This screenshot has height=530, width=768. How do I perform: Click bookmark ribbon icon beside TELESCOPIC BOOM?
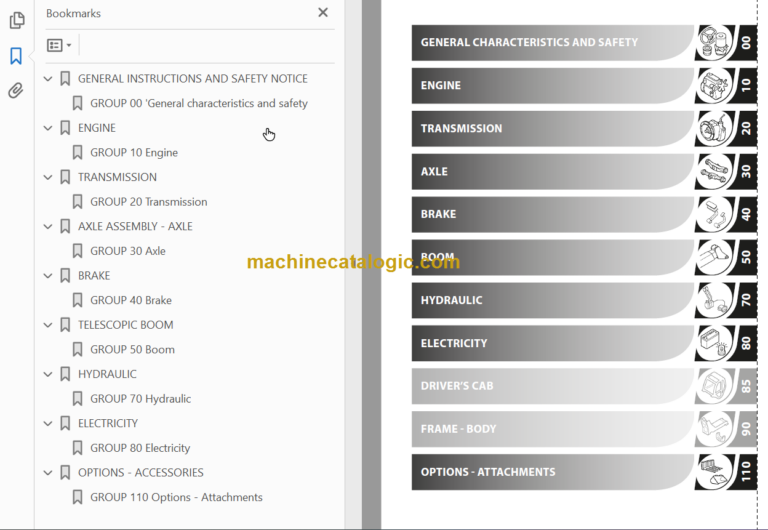point(65,325)
